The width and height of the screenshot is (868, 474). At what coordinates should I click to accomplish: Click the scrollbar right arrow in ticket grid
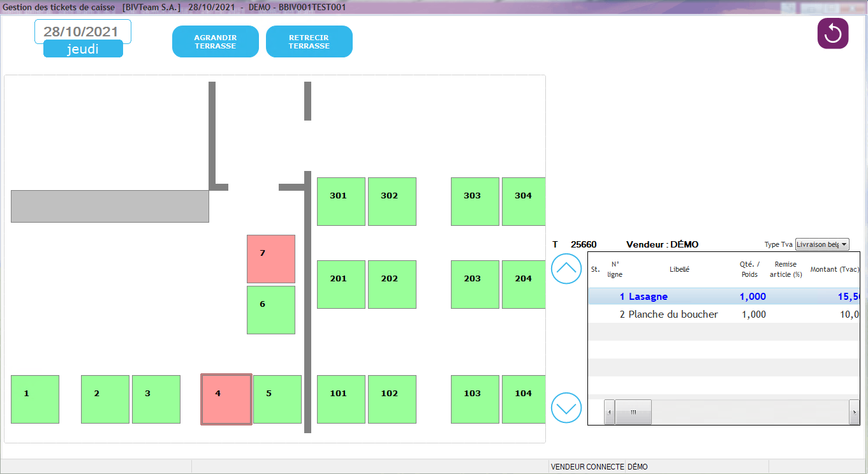(x=854, y=412)
